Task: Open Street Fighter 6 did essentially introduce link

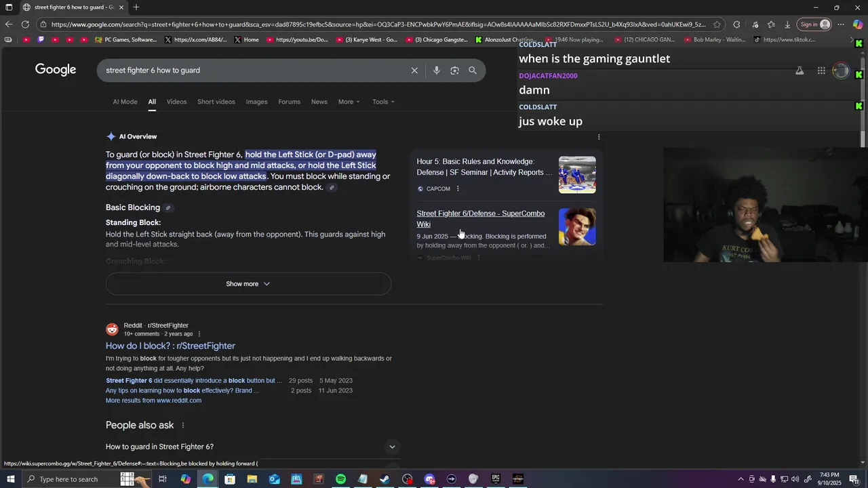Action: point(193,381)
